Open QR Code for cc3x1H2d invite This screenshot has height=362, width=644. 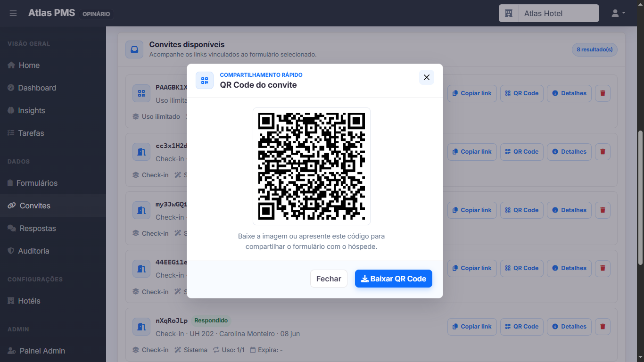click(x=522, y=152)
